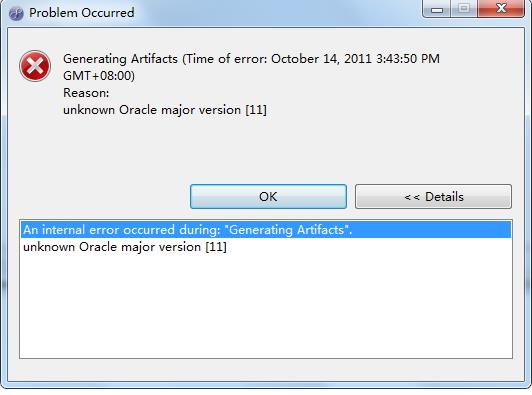Screen dimensions: 532x395
Task: Close the Problem Occurred dialog
Action: [501, 8]
